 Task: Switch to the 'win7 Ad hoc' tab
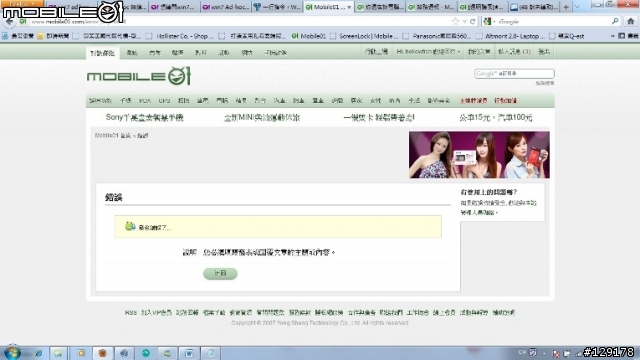click(x=226, y=7)
